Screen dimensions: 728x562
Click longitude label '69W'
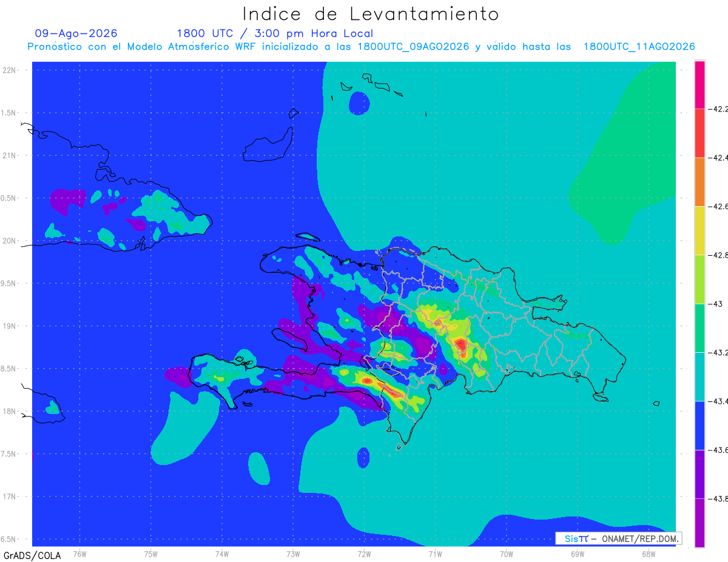pyautogui.click(x=578, y=554)
